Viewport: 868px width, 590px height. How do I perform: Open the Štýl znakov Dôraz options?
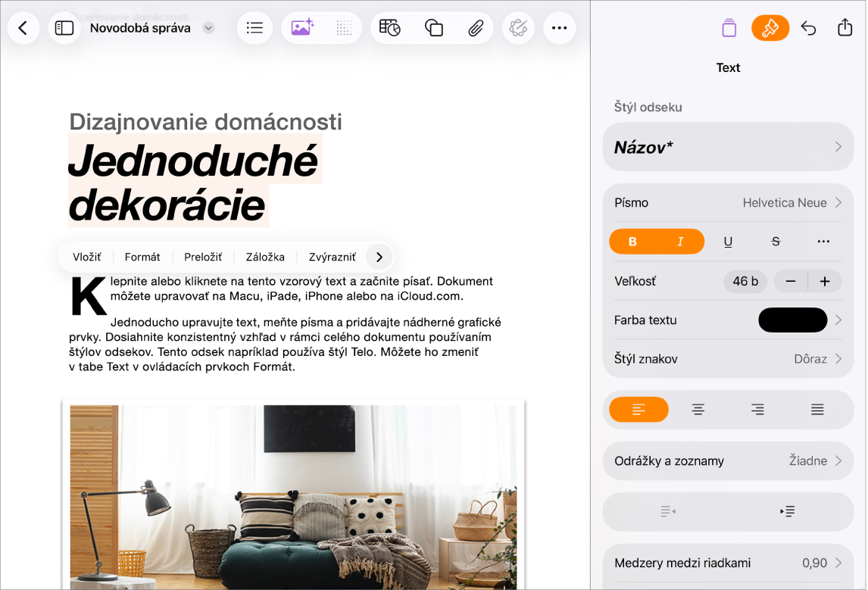pyautogui.click(x=728, y=359)
